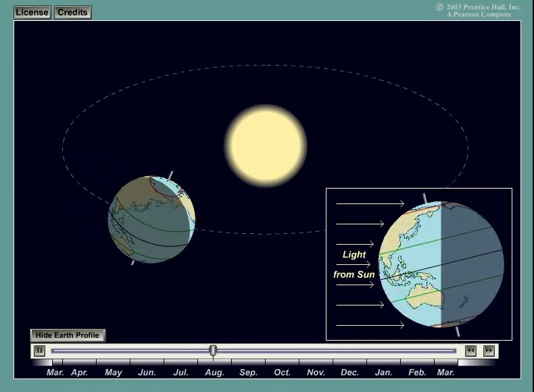Jump to Jul. on the timeline
The image size is (534, 392).
pos(181,372)
